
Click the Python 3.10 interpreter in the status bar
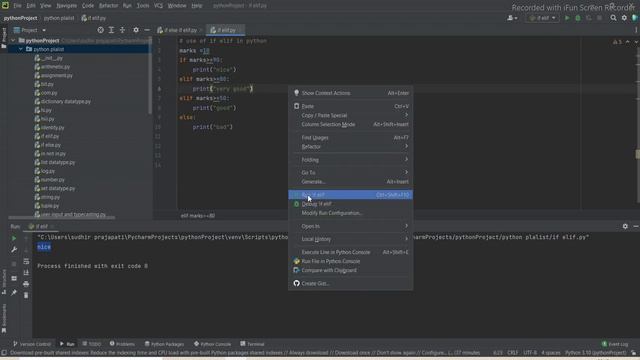coord(596,353)
